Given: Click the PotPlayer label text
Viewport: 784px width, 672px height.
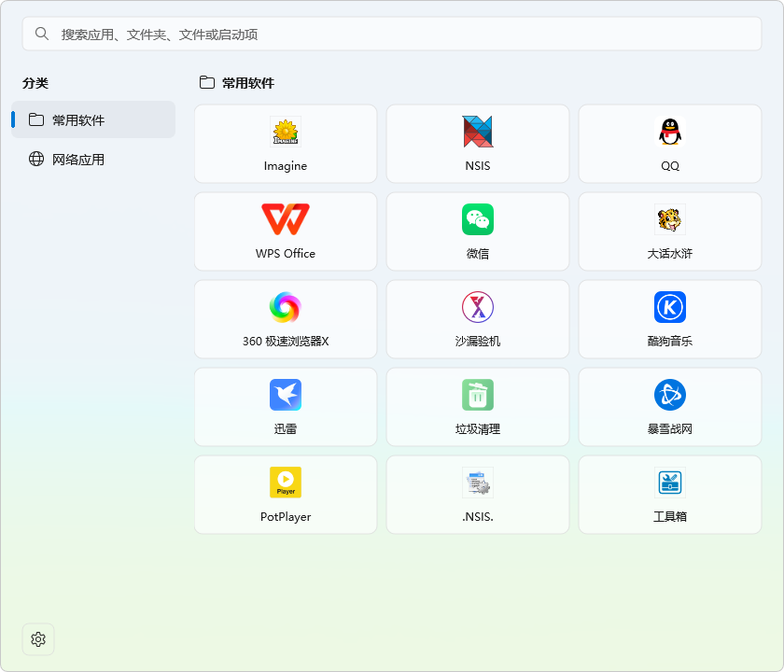Looking at the screenshot, I should [x=286, y=517].
